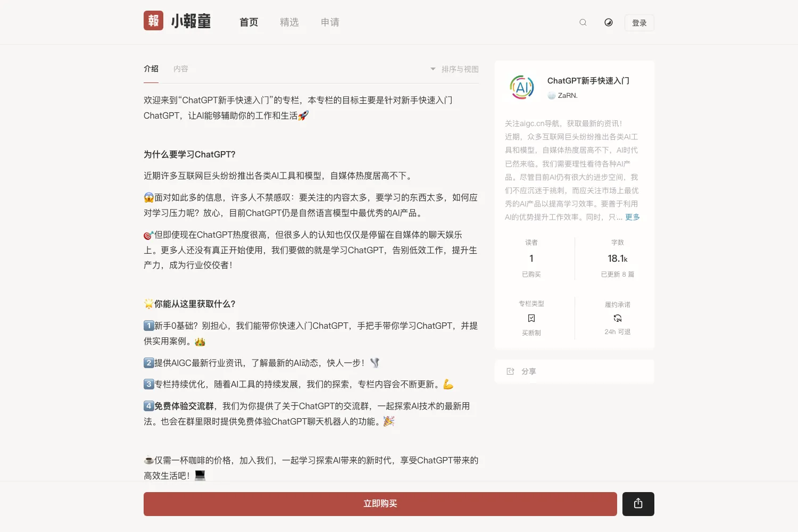Image resolution: width=798 pixels, height=532 pixels.
Task: Expand the 排序与视图 dropdown
Action: 455,69
